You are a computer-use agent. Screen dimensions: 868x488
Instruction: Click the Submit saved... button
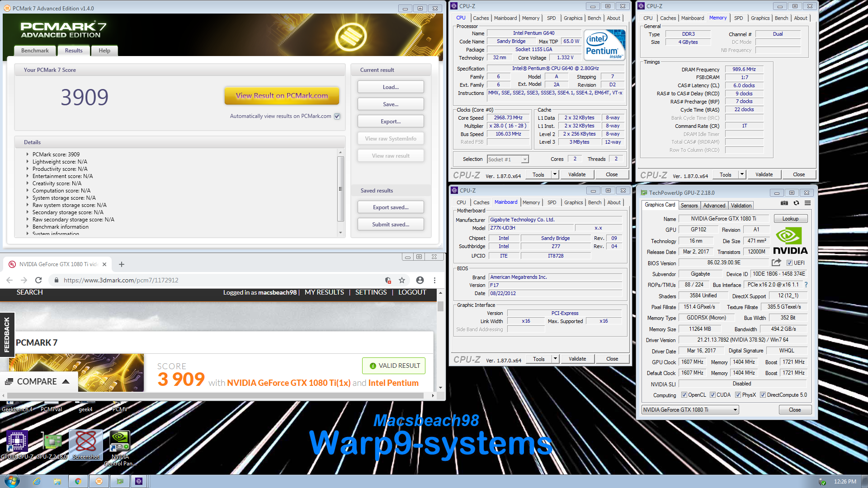(391, 224)
